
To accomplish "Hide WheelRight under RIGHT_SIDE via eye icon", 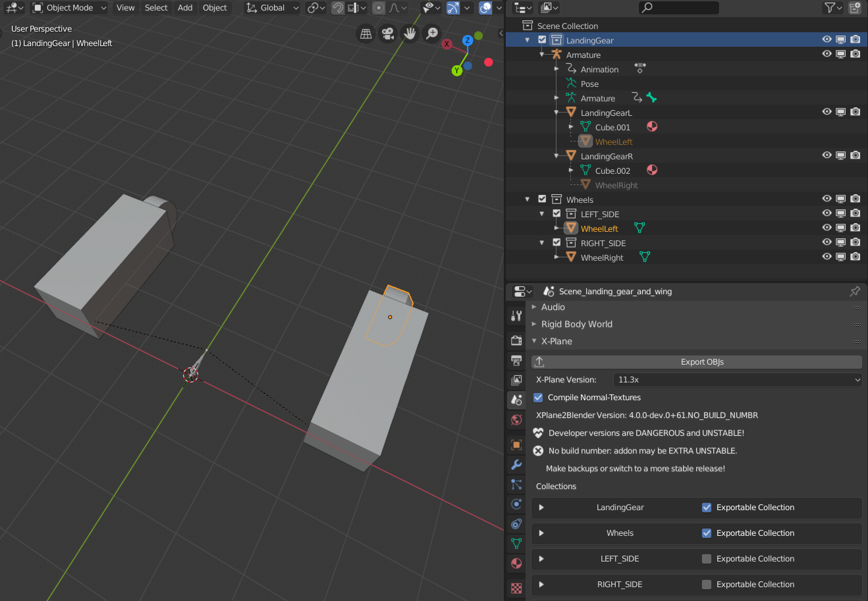I will [x=827, y=257].
